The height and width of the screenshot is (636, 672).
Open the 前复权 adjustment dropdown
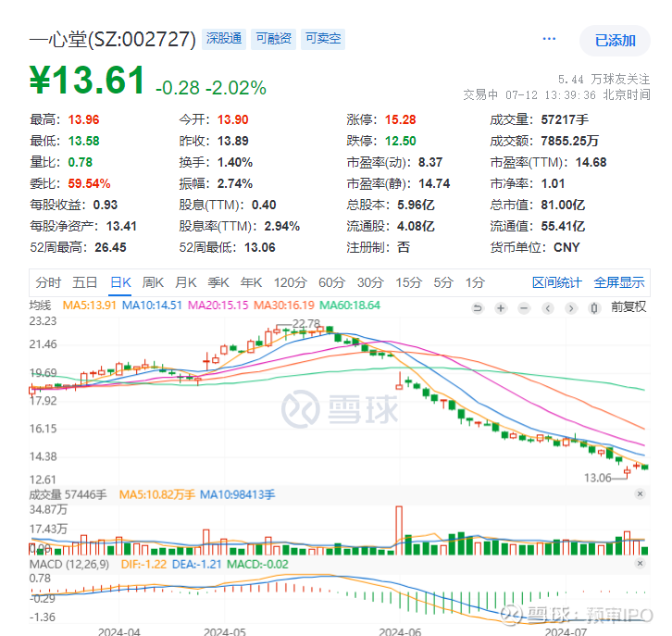tap(628, 307)
